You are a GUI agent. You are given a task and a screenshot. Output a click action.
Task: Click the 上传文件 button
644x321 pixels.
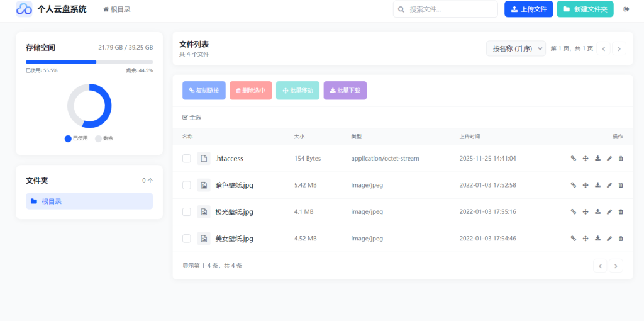[528, 9]
